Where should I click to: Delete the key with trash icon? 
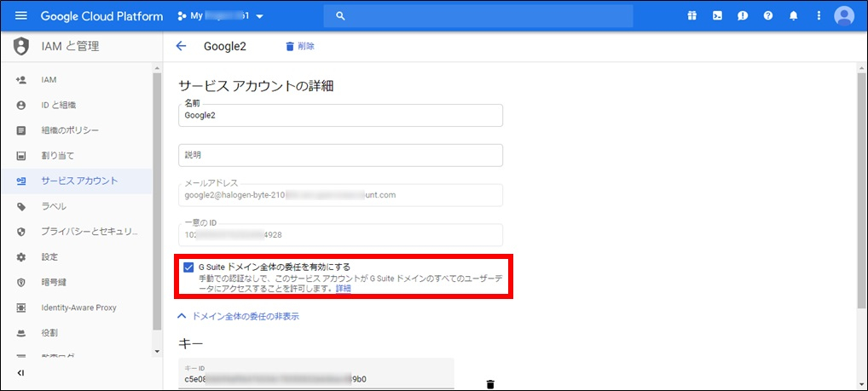coord(490,384)
